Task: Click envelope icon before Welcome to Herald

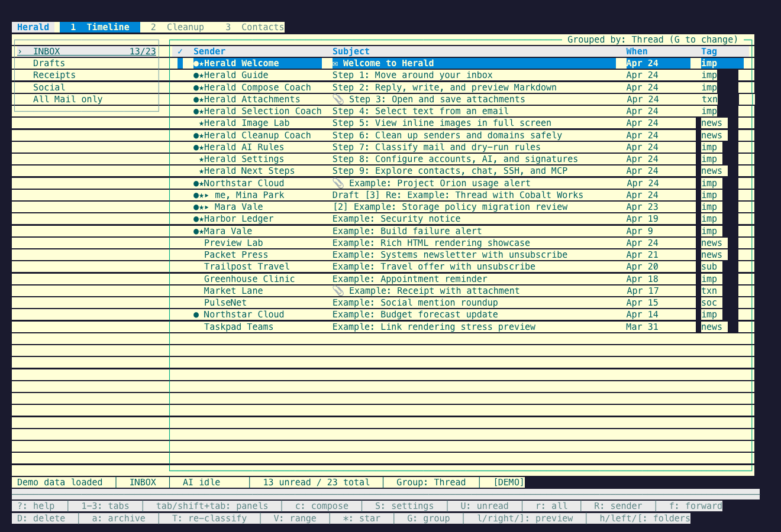Action: pyautogui.click(x=335, y=63)
